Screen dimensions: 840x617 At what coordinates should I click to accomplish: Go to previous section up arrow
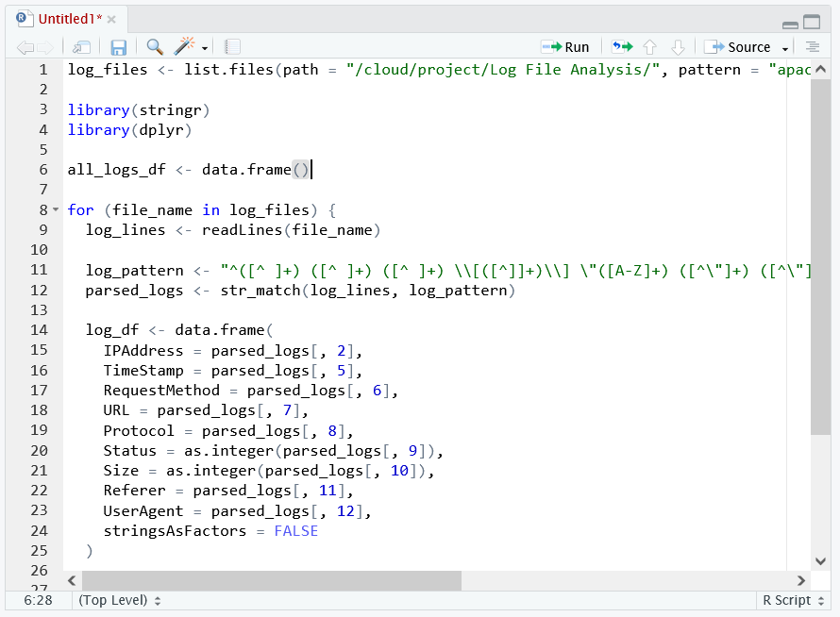click(x=650, y=47)
